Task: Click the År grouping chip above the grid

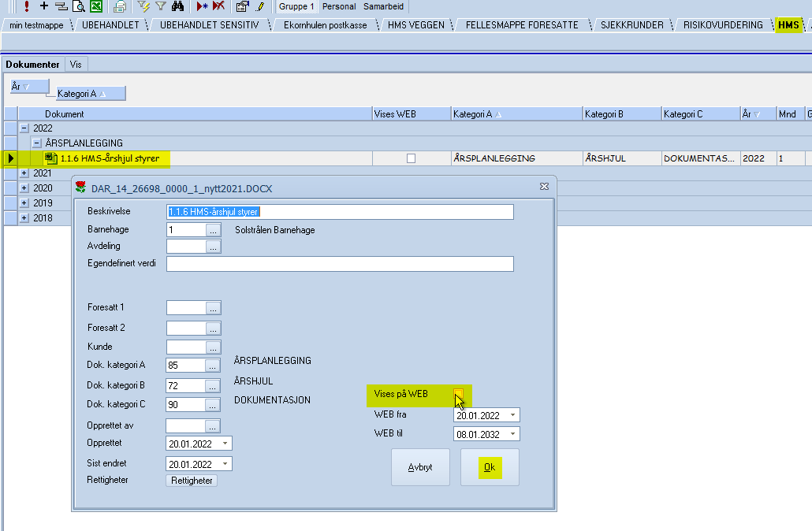Action: pos(30,87)
